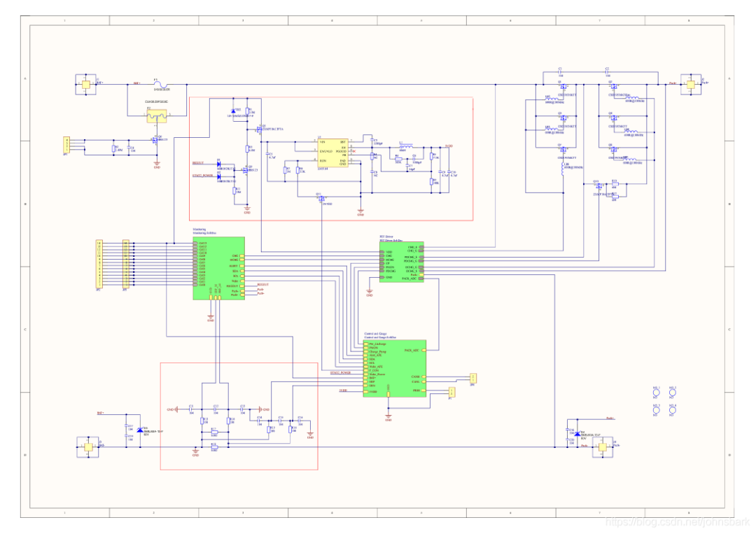
Task: Select the left cell-voltage header connector
Action: [x=99, y=264]
